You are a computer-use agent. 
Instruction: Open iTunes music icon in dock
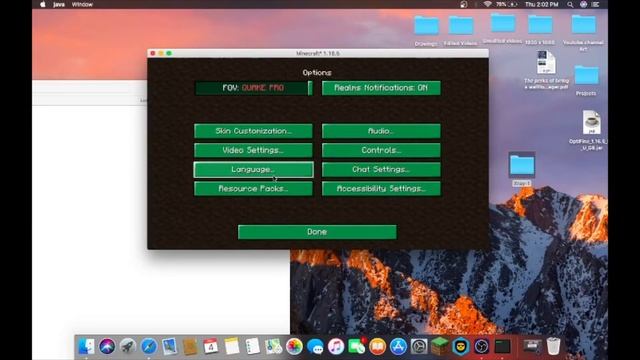pyautogui.click(x=336, y=347)
